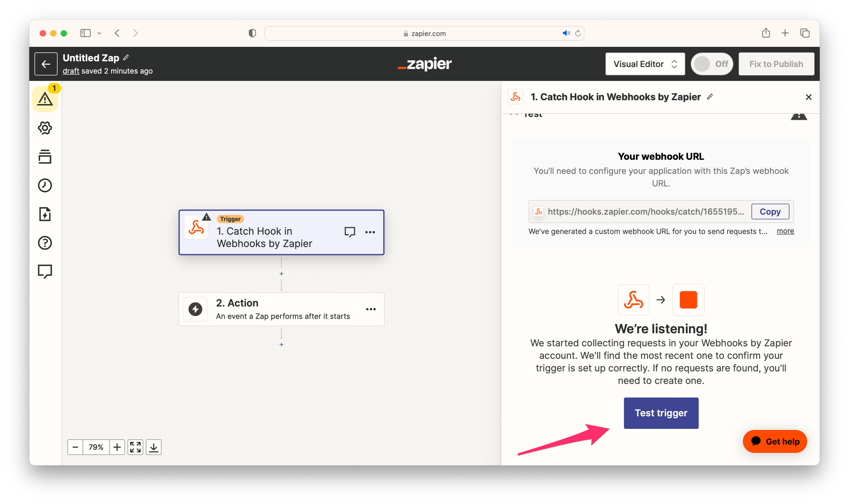
Task: Click the draft link in header
Action: pos(71,71)
